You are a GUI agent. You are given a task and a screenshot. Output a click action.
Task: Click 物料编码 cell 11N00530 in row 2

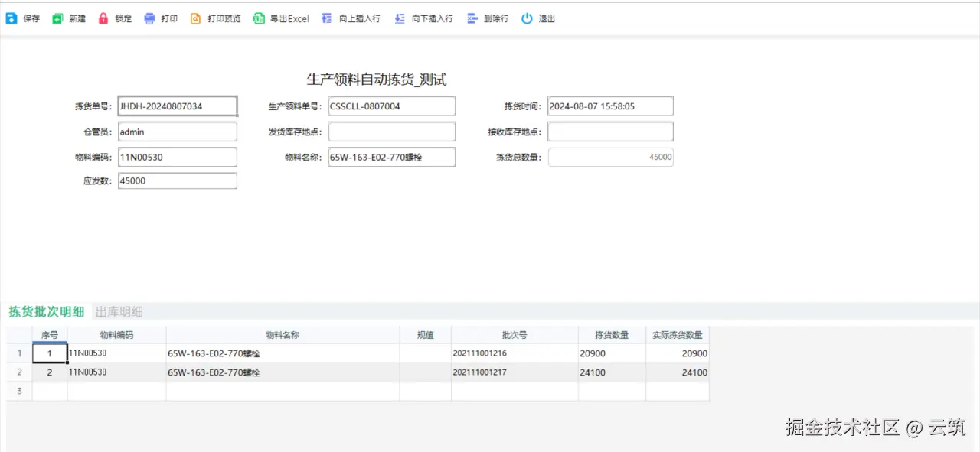point(116,372)
